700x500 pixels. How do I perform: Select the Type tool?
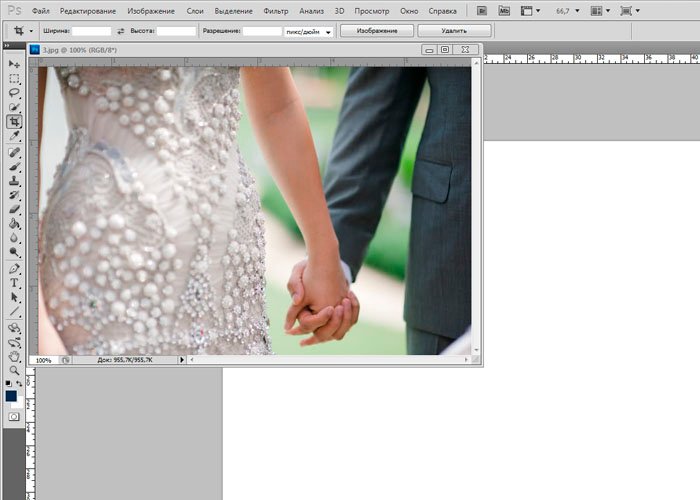point(14,283)
